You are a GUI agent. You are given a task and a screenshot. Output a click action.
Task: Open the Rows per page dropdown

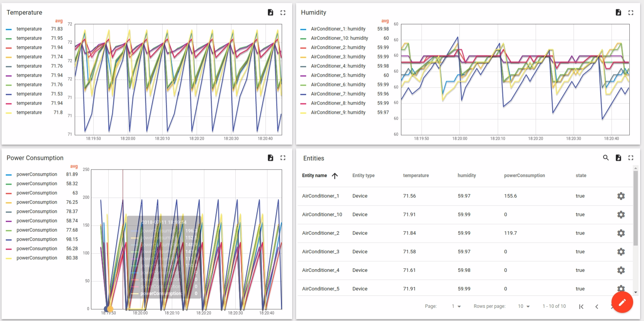tap(524, 306)
